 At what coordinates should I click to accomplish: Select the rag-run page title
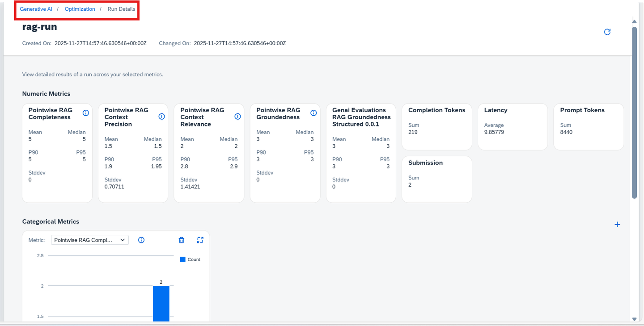40,27
